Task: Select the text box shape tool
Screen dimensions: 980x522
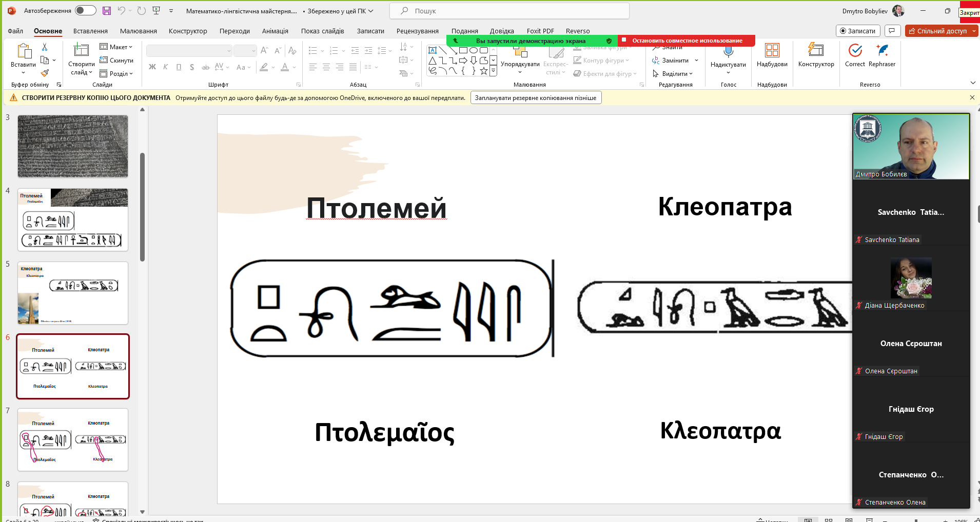Action: pos(433,50)
